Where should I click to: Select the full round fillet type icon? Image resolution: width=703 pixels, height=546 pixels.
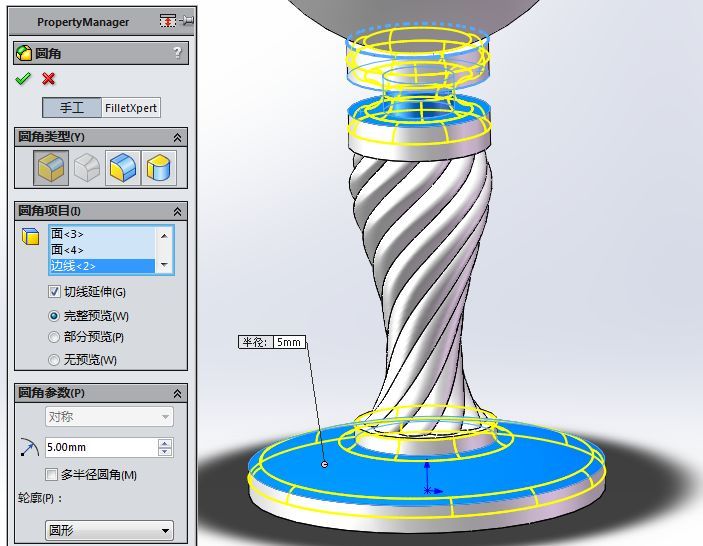159,168
